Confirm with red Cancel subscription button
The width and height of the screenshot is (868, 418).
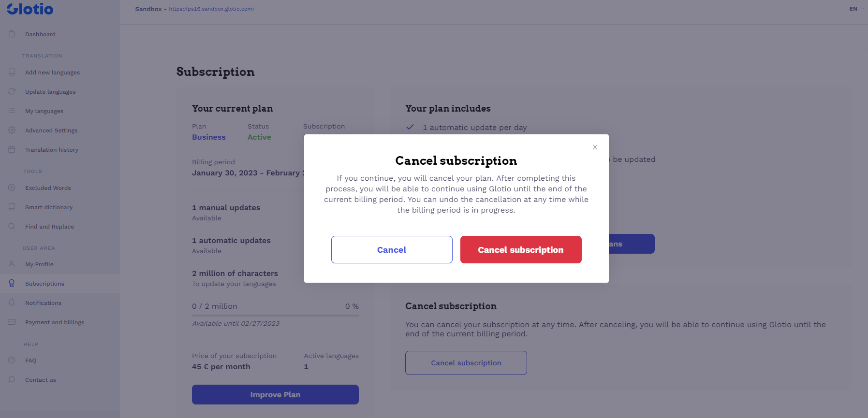pyautogui.click(x=521, y=249)
